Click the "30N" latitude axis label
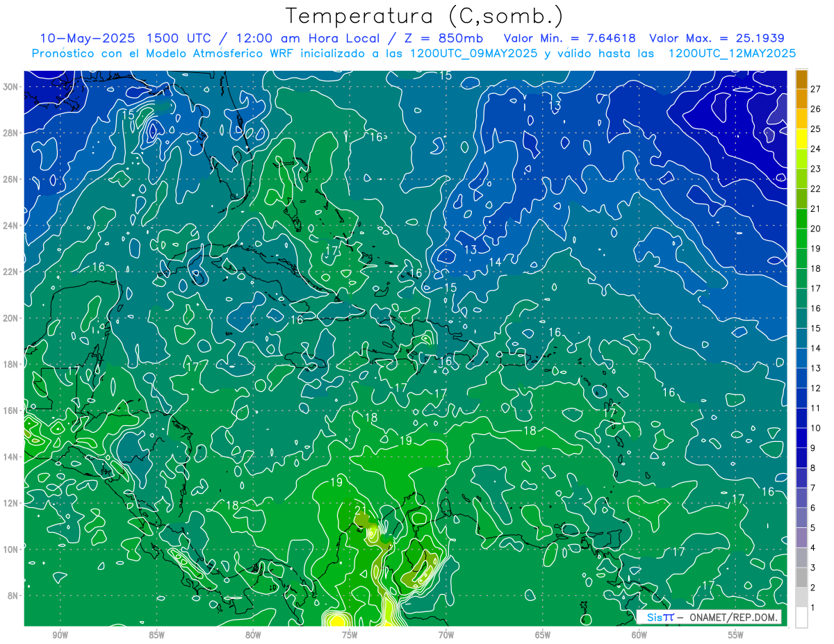 click(x=11, y=86)
